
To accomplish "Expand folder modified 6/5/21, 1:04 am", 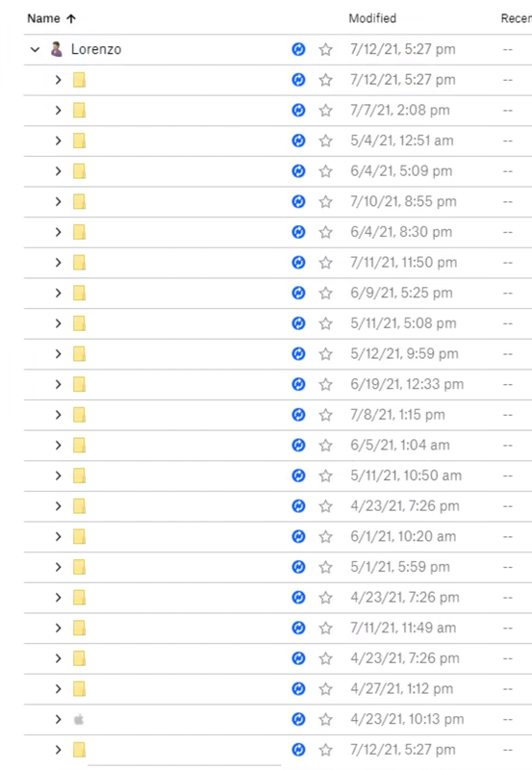I will (x=59, y=445).
